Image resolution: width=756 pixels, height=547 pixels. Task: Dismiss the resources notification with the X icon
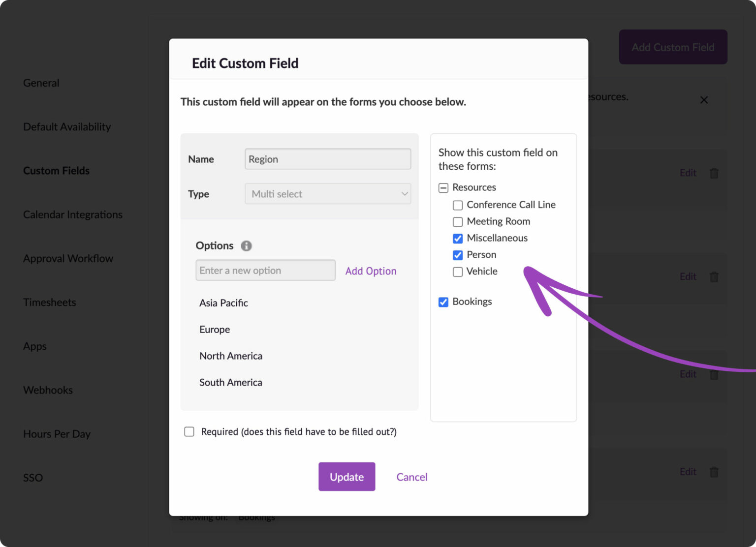coord(704,100)
